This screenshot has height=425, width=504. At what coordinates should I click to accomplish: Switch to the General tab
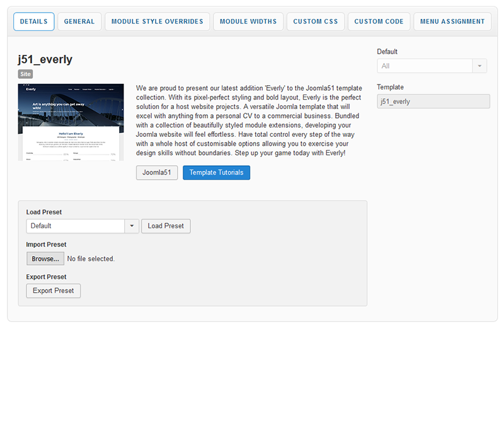click(x=79, y=21)
